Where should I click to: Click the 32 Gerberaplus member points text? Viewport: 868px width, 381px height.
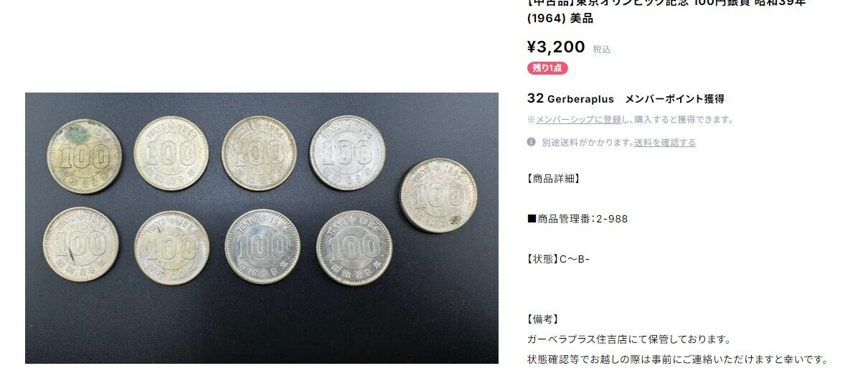tap(626, 98)
